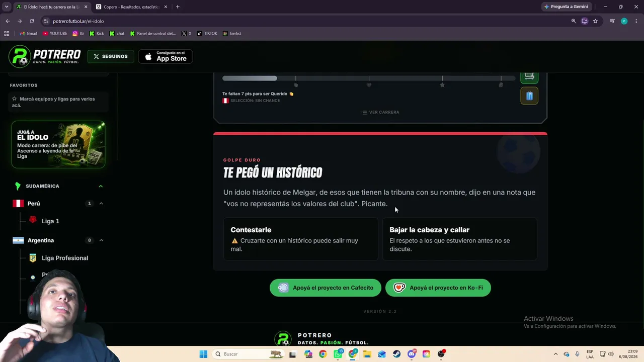Open the Chrome profile avatar
This screenshot has width=644, height=362.
(624, 21)
